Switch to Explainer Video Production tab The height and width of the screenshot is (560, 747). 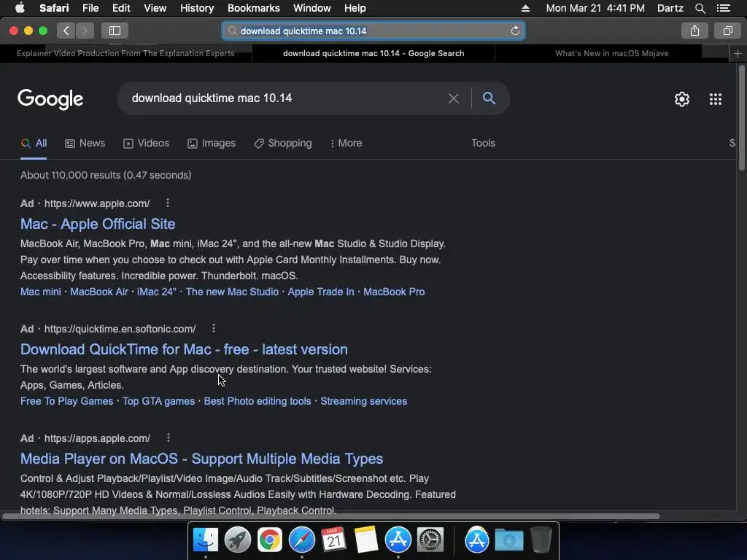(125, 53)
